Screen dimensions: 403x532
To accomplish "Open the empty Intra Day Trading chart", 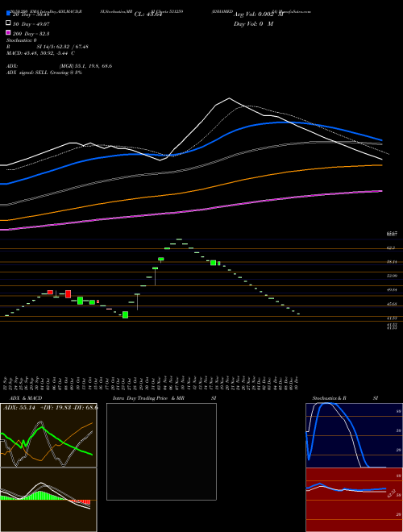I will (x=161, y=451).
